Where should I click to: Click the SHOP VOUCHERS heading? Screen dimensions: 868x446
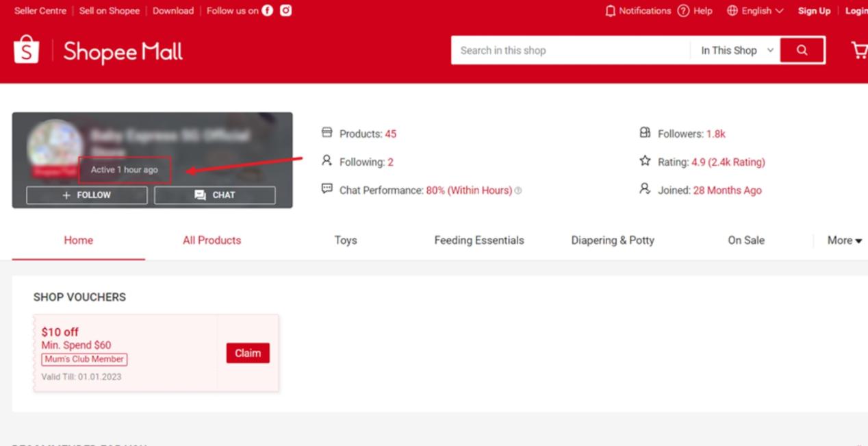[79, 297]
